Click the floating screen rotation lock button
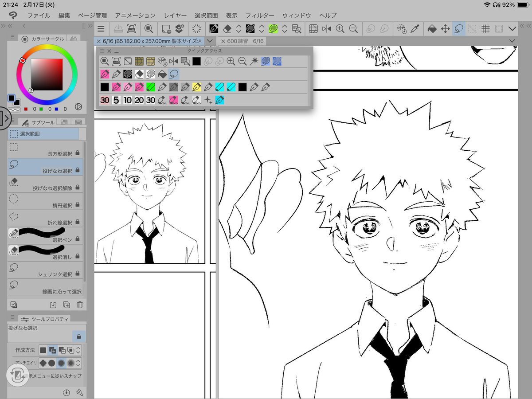Image resolution: width=532 pixels, height=399 pixels. point(17,376)
